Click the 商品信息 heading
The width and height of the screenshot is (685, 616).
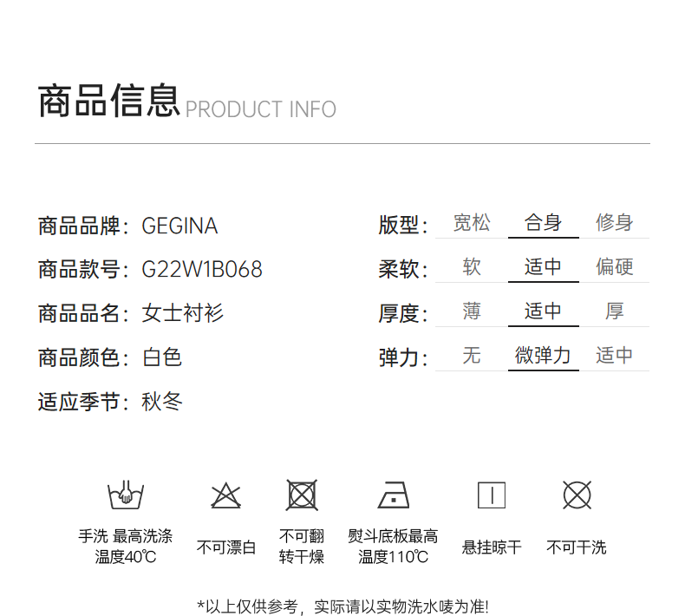click(x=108, y=101)
